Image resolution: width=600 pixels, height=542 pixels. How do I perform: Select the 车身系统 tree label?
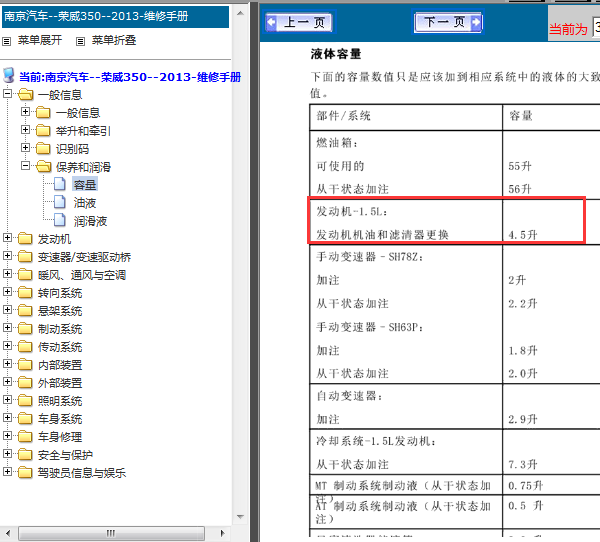tap(60, 419)
